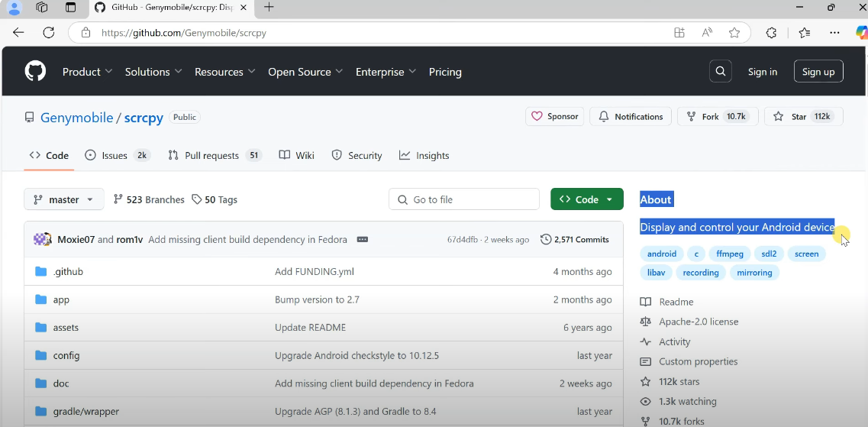Screen dimensions: 868x427
Task: Click the Sign in link
Action: click(x=763, y=72)
